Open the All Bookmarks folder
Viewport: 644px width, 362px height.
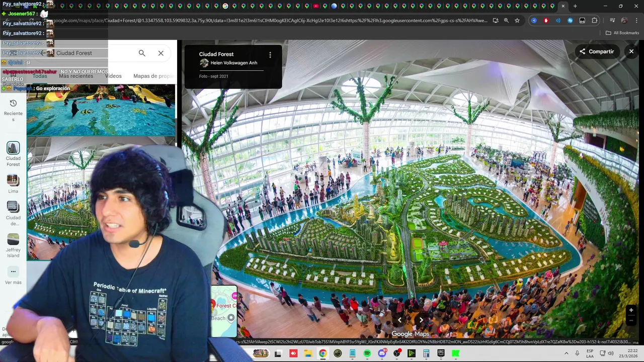pos(622,33)
